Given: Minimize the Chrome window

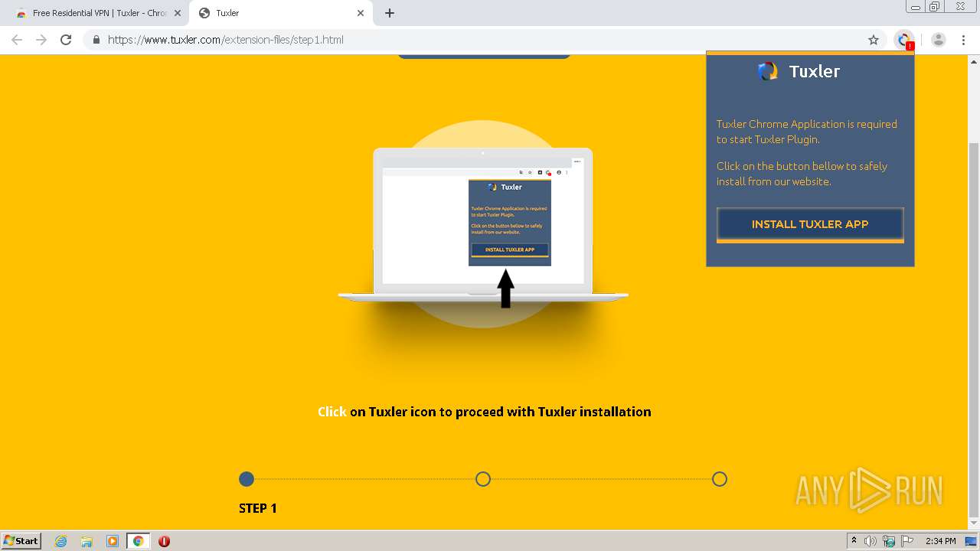Looking at the screenshot, I should [x=916, y=6].
